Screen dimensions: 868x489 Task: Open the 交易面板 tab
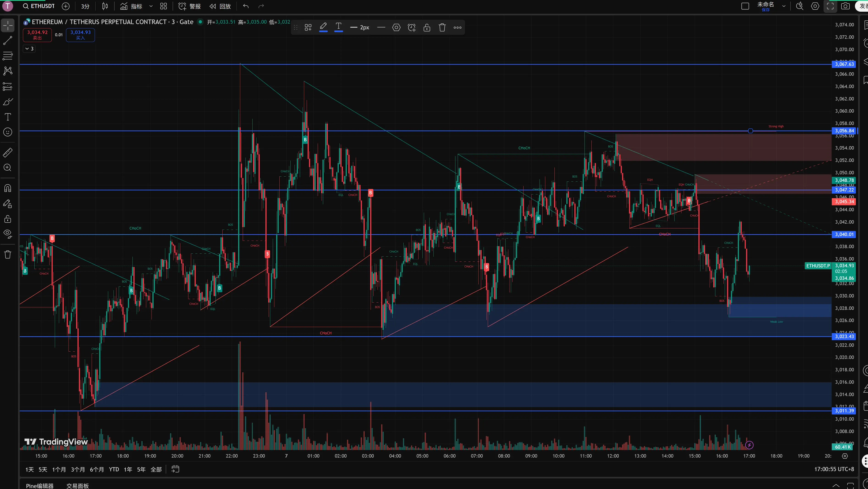[x=77, y=486]
